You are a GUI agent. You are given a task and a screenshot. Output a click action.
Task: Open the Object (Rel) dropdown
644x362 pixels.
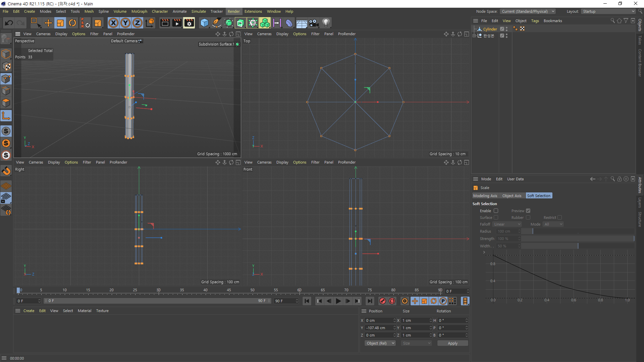380,343
